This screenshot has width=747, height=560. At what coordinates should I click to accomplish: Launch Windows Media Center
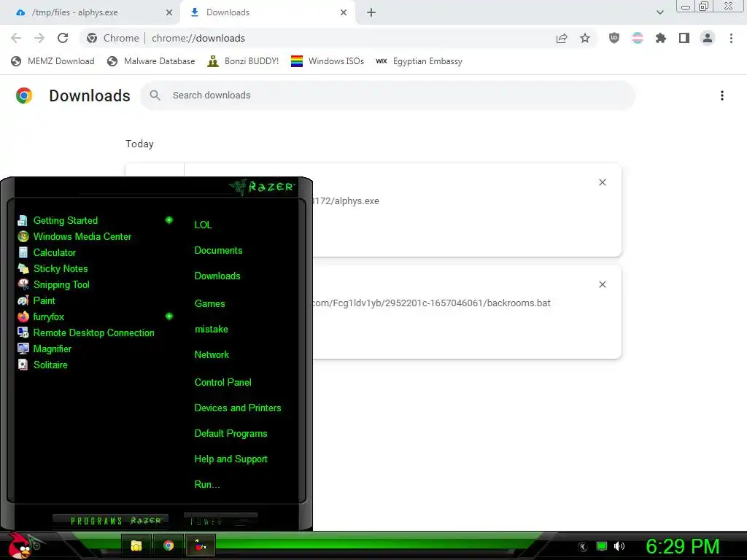coord(74,237)
